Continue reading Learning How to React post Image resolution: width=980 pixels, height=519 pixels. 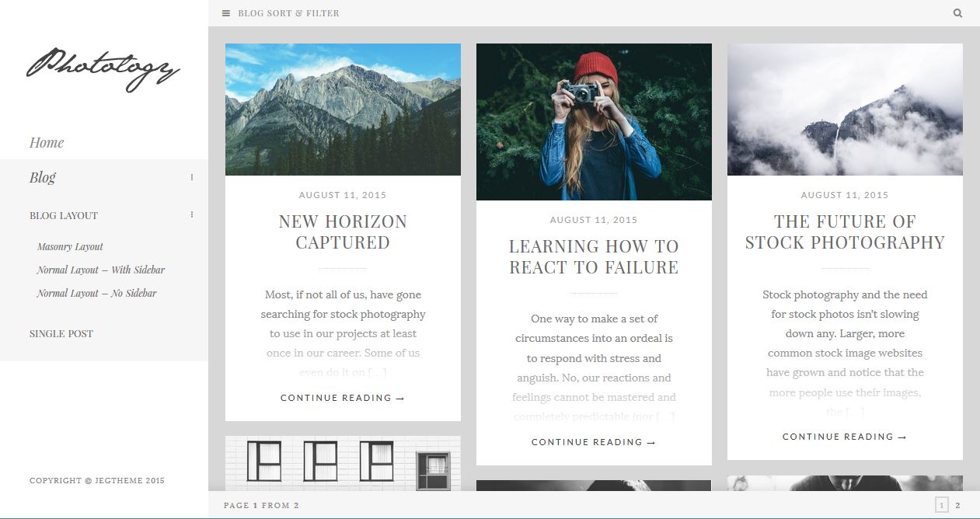click(x=594, y=443)
